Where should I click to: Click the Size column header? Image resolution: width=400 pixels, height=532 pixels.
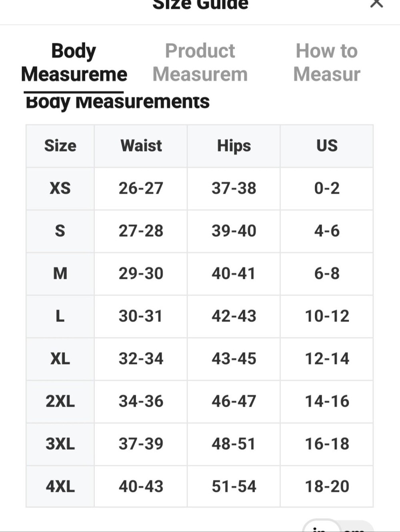[x=60, y=146]
